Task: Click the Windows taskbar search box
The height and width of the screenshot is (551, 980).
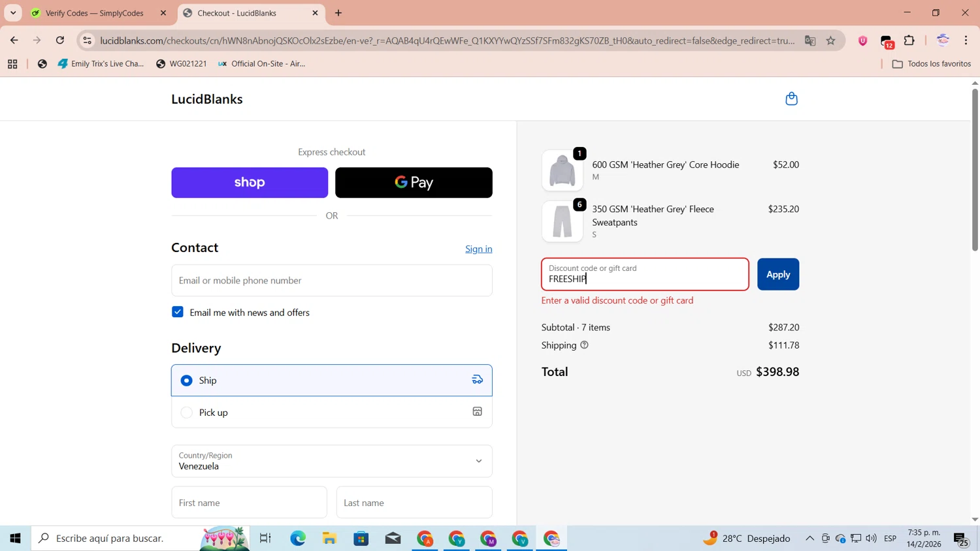Action: click(140, 538)
